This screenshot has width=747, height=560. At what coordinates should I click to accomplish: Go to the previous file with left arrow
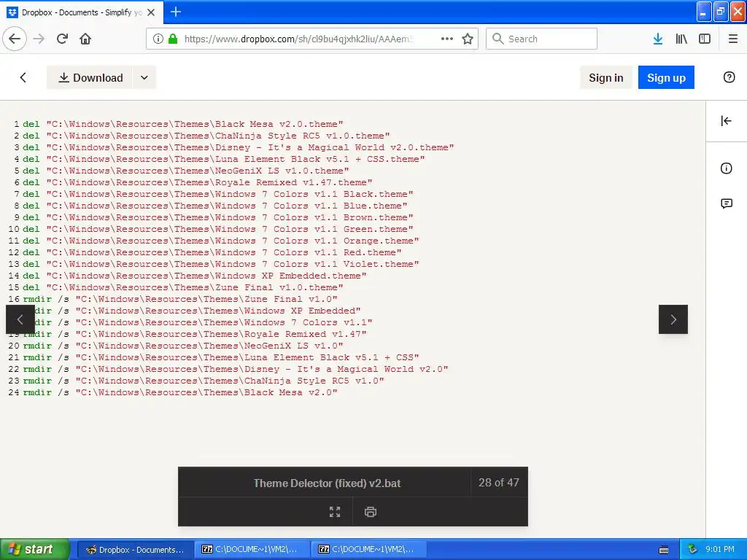point(20,319)
